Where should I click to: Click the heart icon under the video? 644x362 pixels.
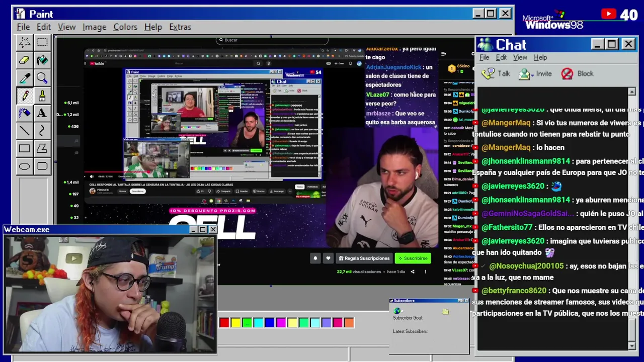tap(328, 258)
